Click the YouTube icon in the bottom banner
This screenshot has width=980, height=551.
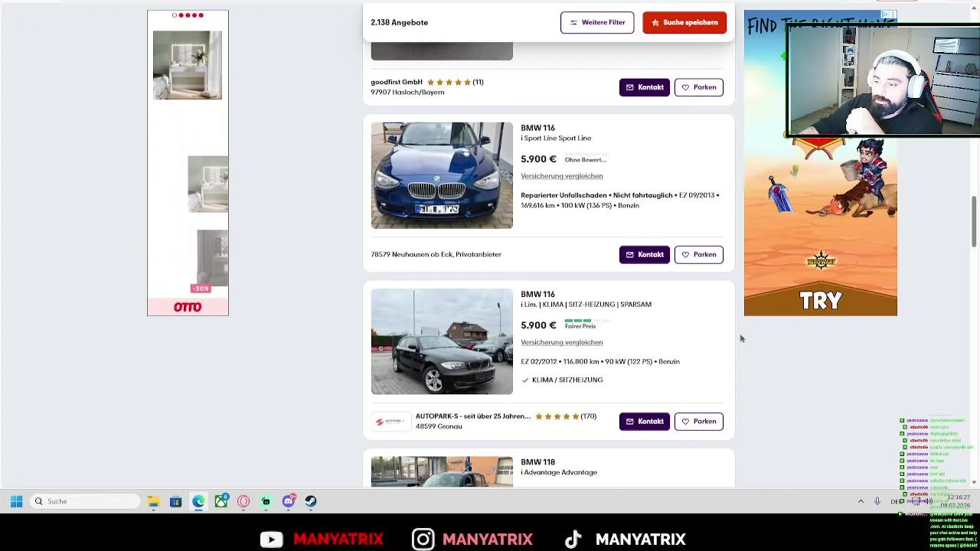pyautogui.click(x=271, y=540)
